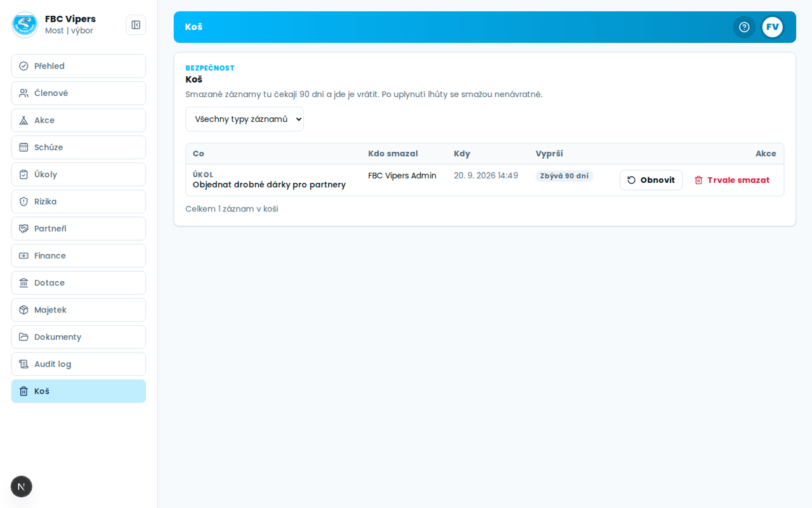The width and height of the screenshot is (812, 508).
Task: Click the Bezpečnost section label
Action: click(x=210, y=68)
